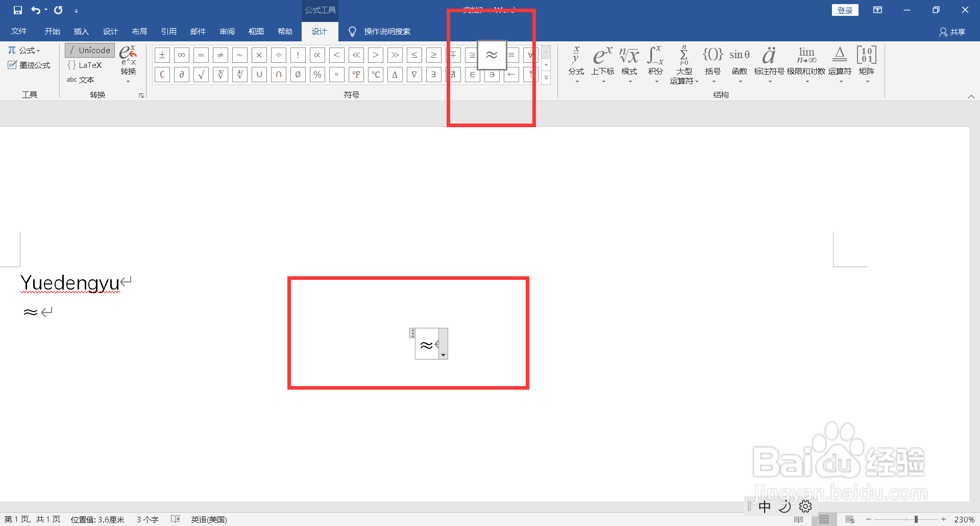Switch to the 布局 Layout tab
The image size is (980, 526).
(139, 31)
